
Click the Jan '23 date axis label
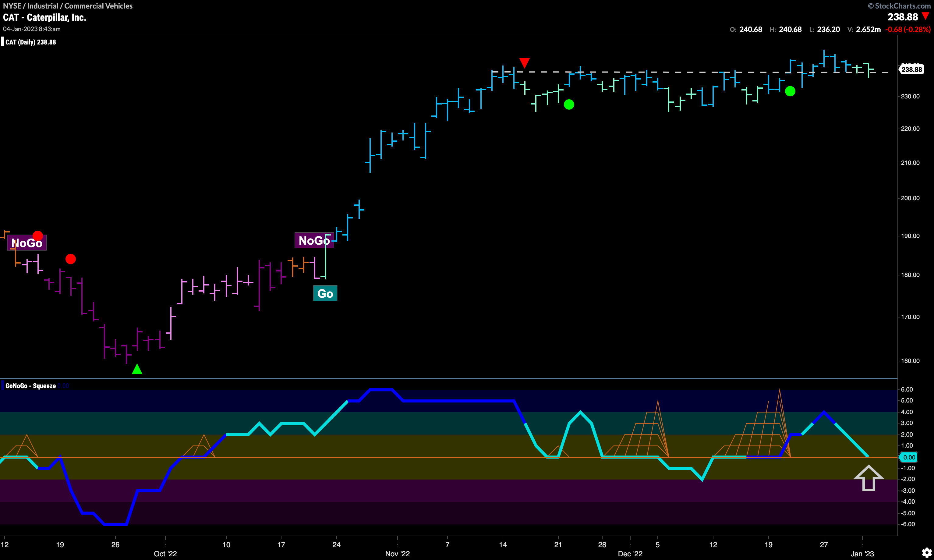click(x=862, y=554)
